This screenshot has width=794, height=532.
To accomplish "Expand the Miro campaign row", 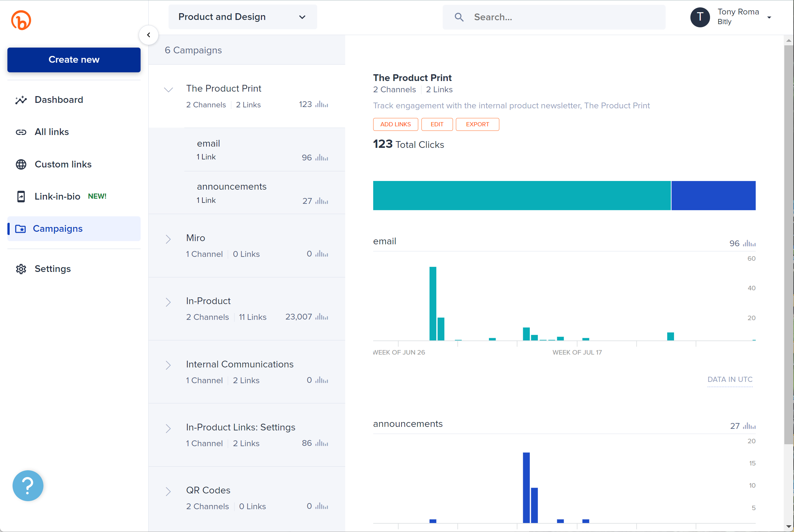I will pyautogui.click(x=168, y=238).
